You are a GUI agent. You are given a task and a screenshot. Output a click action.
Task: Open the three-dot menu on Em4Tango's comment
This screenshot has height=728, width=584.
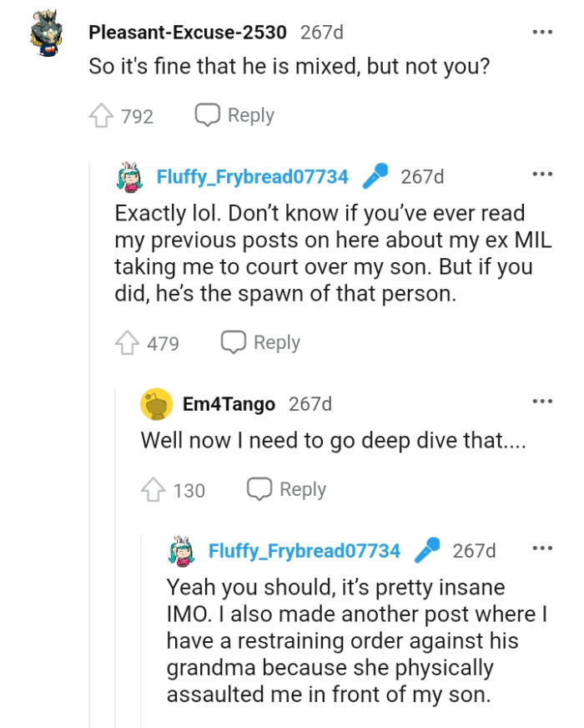pos(543,402)
